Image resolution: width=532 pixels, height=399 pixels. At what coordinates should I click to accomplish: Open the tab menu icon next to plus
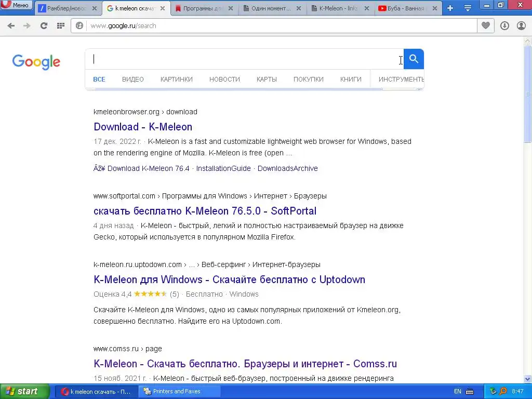(x=468, y=8)
